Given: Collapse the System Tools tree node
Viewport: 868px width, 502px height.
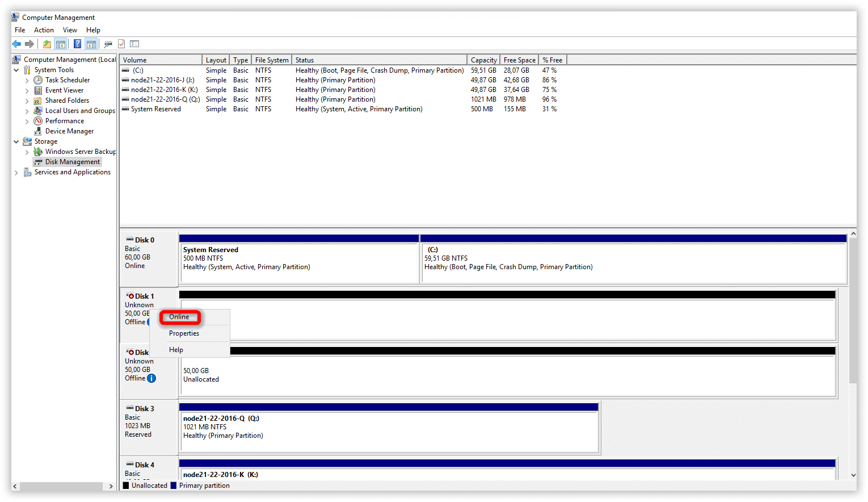Looking at the screenshot, I should 16,70.
